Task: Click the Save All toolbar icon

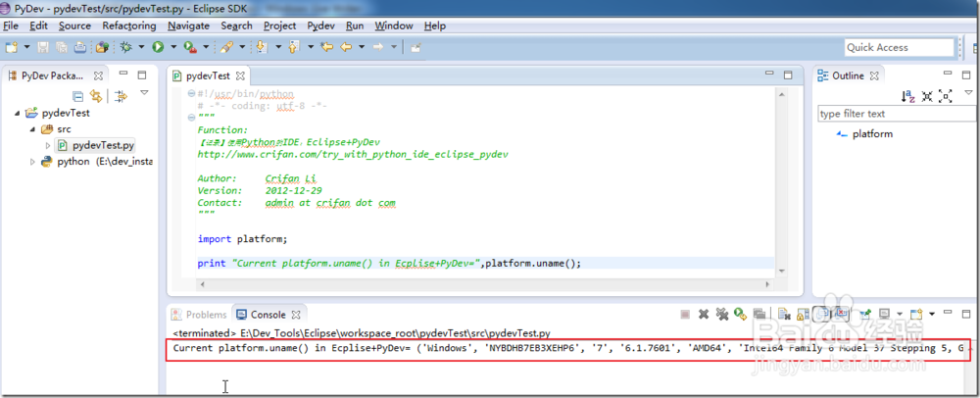Action: pos(61,47)
